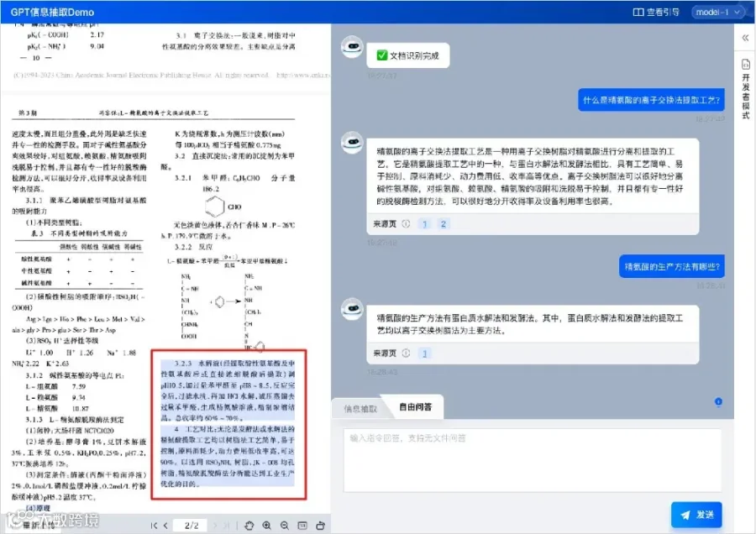The image size is (756, 534).
Task: Click the 开发者模式 vertical label
Action: [745, 97]
